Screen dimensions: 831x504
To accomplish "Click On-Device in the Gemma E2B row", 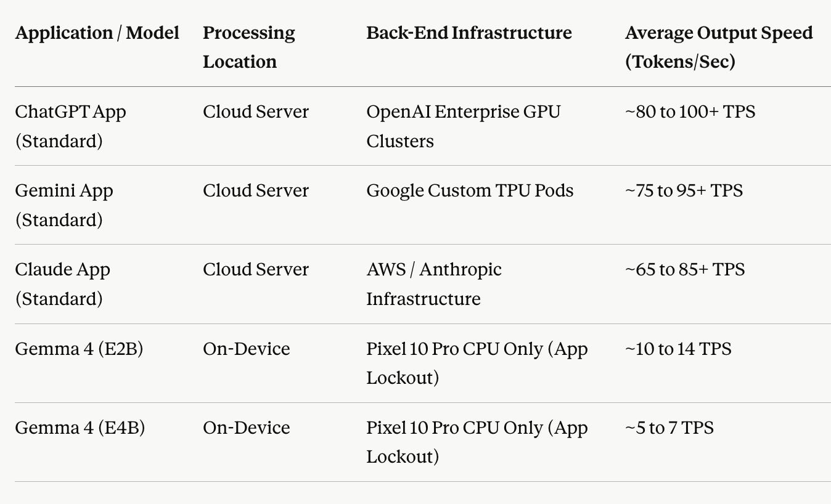I will (x=247, y=349).
